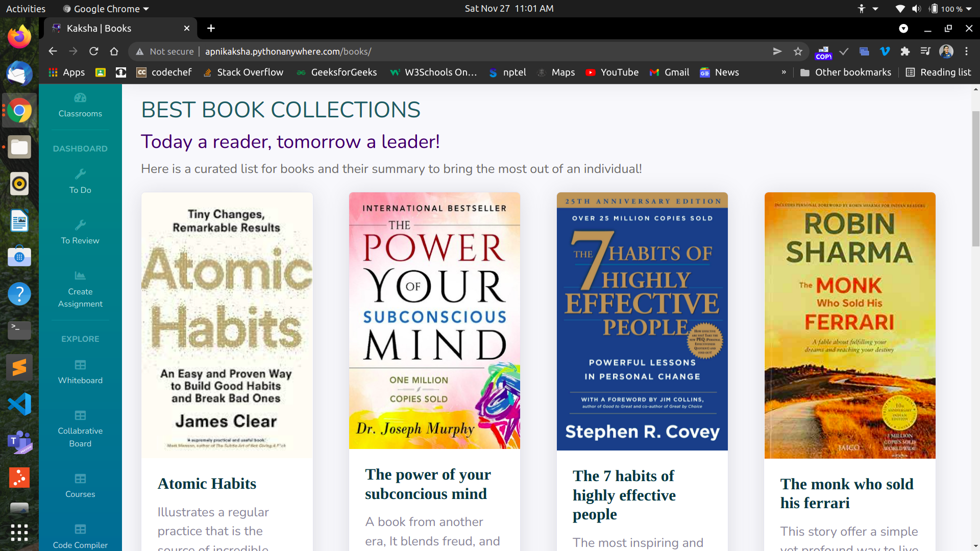Image resolution: width=980 pixels, height=551 pixels.
Task: Open YouTube bookmark
Action: [x=612, y=72]
